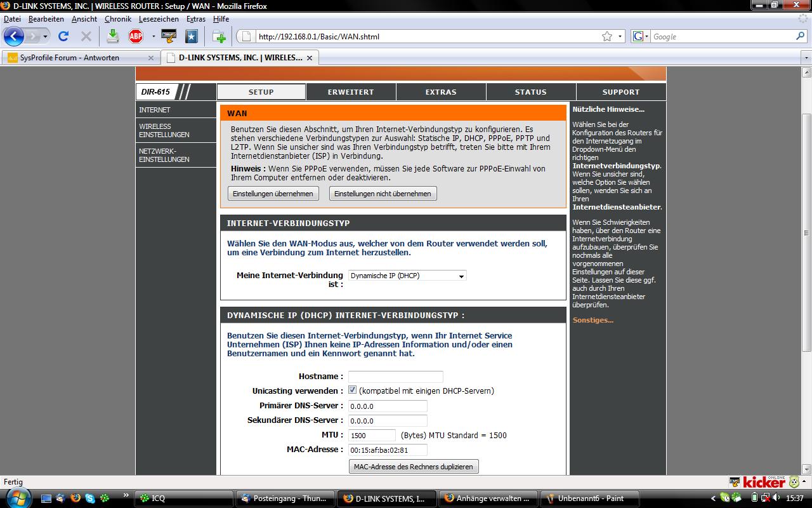
Task: Click Einstellungen übernehmen button
Action: point(273,194)
